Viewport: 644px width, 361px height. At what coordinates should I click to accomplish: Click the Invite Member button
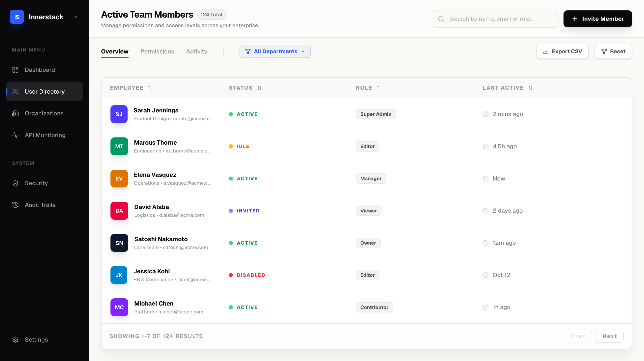click(x=597, y=19)
